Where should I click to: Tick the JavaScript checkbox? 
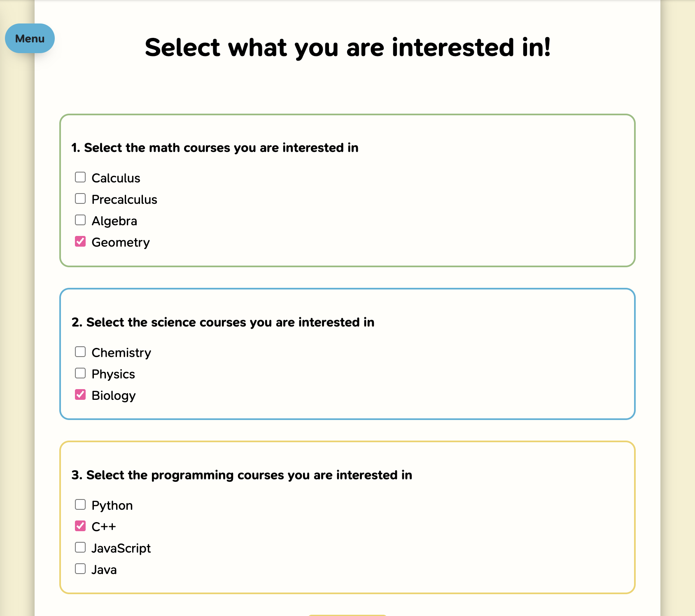click(x=80, y=547)
